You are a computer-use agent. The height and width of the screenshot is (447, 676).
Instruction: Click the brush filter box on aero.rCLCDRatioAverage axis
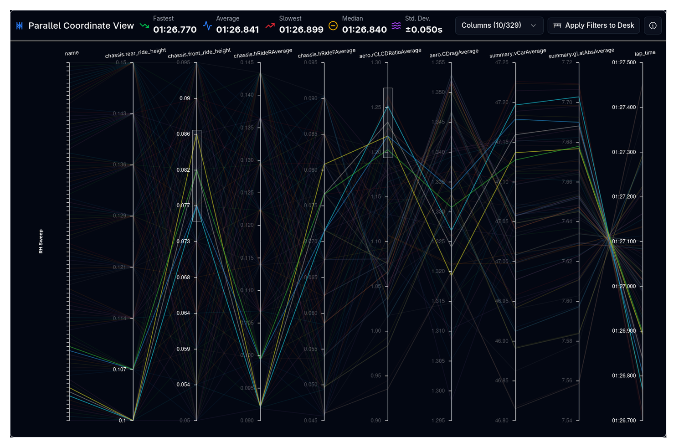388,122
